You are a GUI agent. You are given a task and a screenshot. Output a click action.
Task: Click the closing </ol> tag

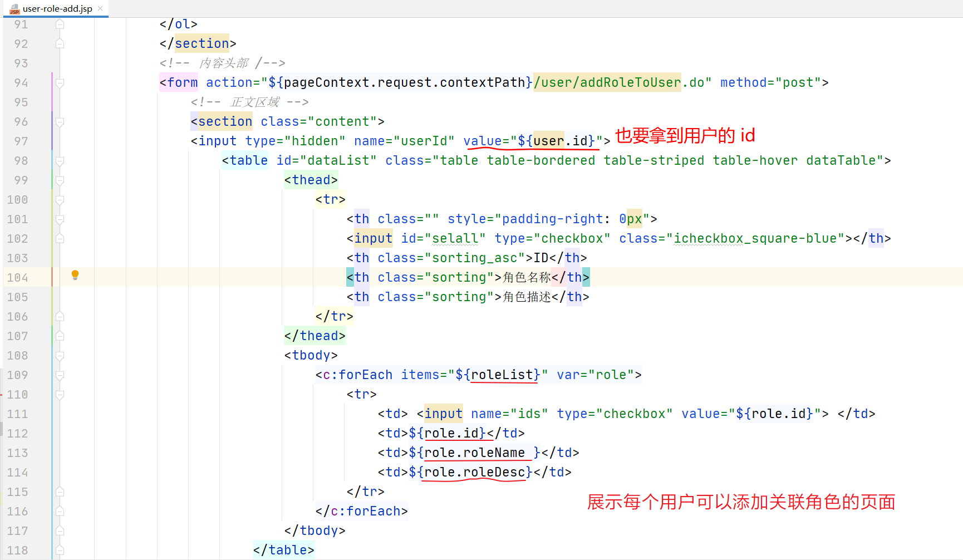179,24
